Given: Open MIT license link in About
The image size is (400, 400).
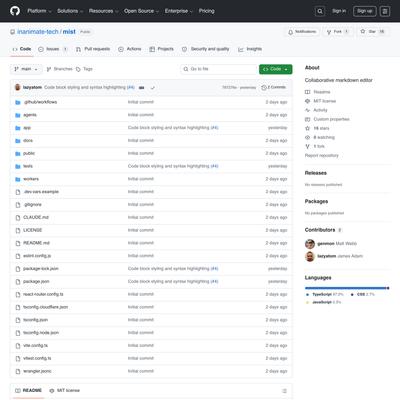Looking at the screenshot, I should (324, 101).
